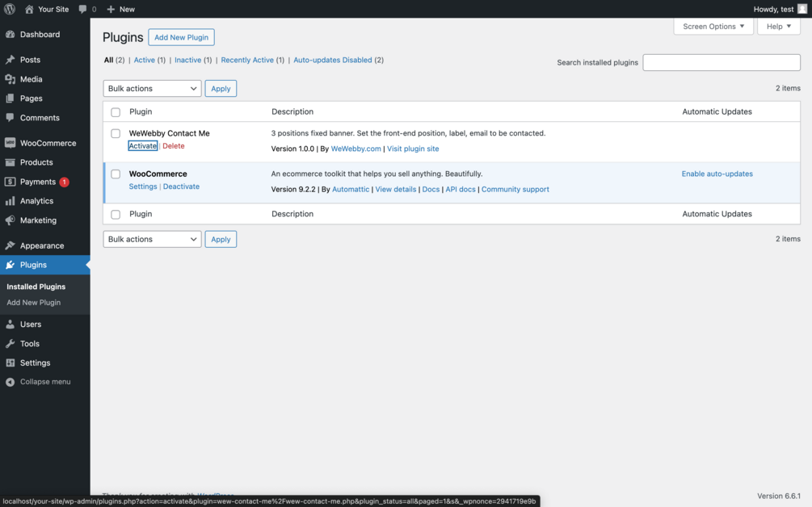
Task: Click the Pages icon in sidebar
Action: coord(10,98)
